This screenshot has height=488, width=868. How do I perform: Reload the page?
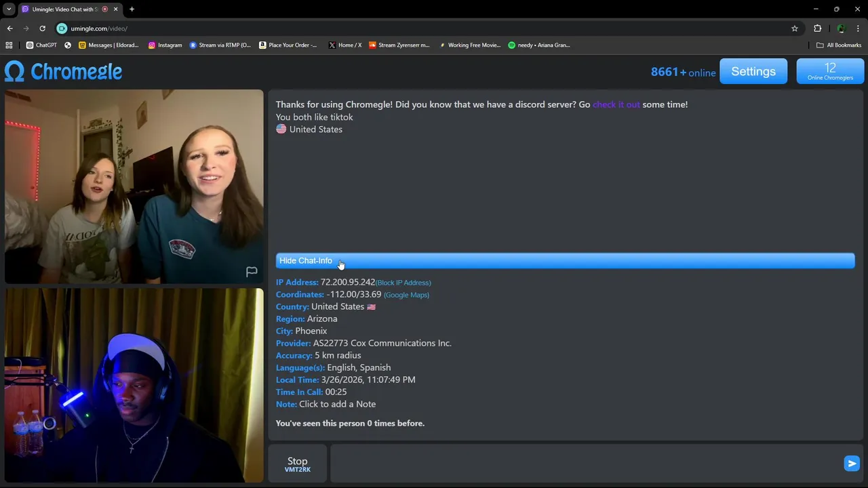coord(42,28)
